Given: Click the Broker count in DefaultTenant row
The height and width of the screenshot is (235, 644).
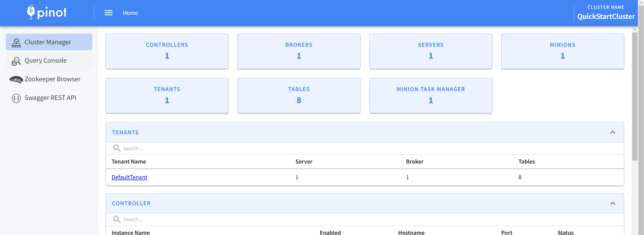Looking at the screenshot, I should coord(408,177).
